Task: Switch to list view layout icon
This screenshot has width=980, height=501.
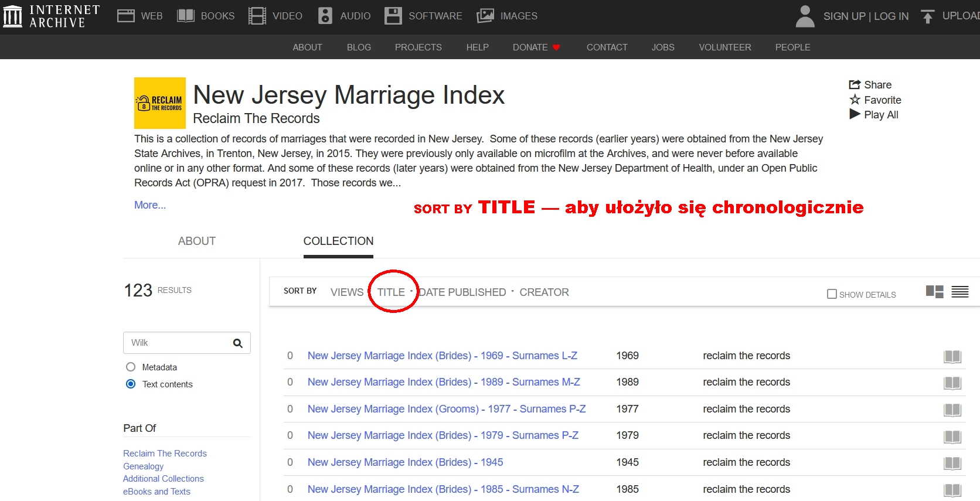Action: click(x=960, y=291)
